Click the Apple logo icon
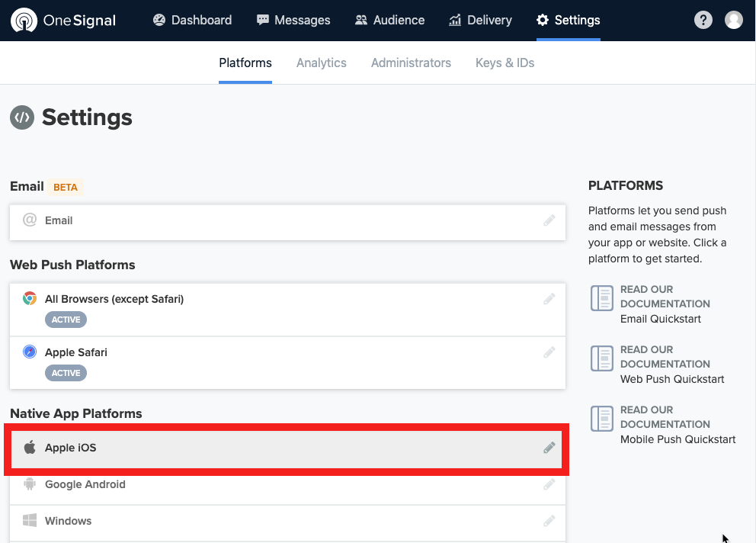 (x=30, y=447)
